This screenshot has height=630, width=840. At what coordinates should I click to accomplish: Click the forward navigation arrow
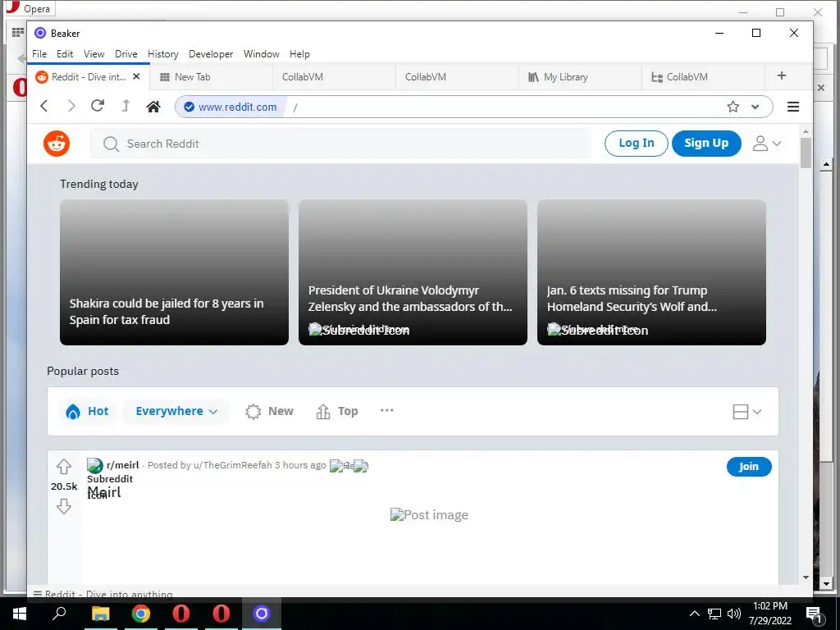tap(71, 106)
